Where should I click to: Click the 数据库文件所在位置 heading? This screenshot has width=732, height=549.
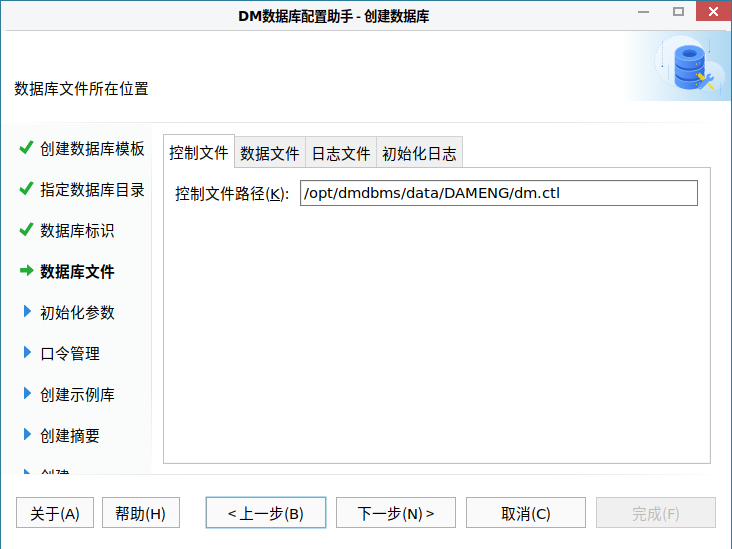pos(81,89)
